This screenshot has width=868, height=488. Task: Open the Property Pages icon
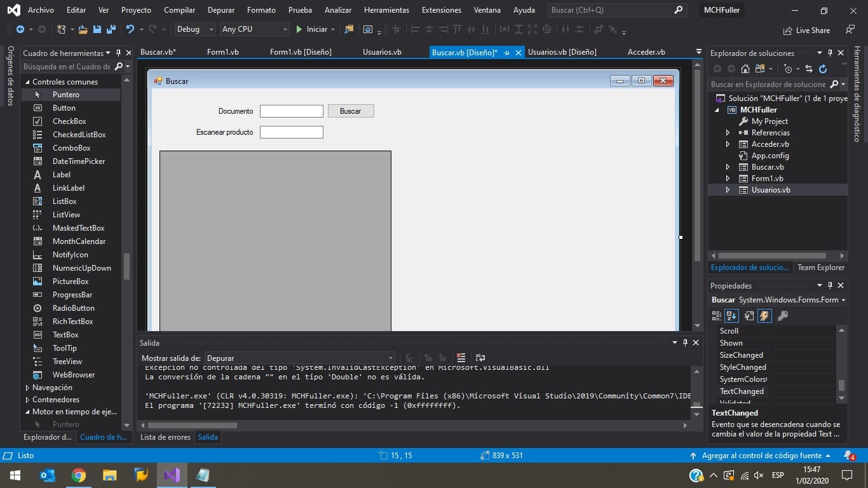coord(749,316)
